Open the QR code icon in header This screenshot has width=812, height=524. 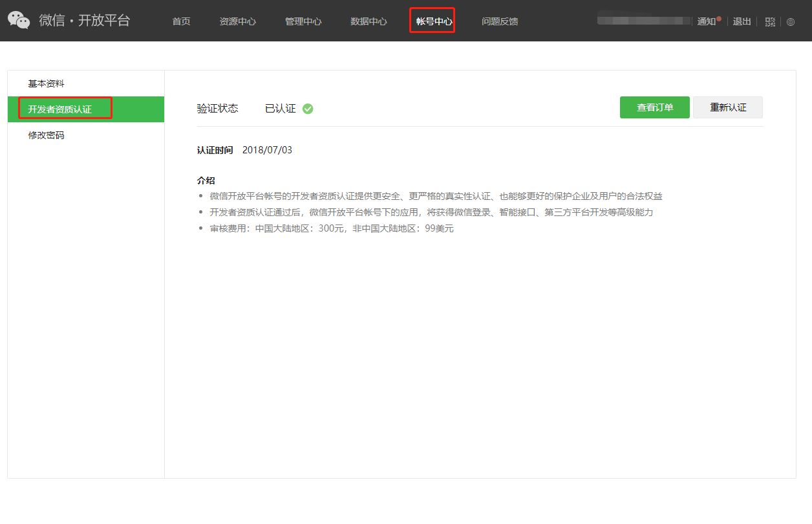click(x=770, y=21)
